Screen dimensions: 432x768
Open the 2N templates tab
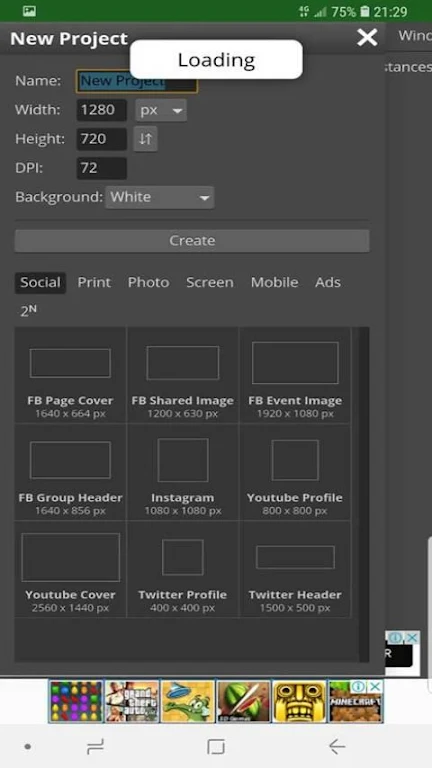tap(28, 311)
